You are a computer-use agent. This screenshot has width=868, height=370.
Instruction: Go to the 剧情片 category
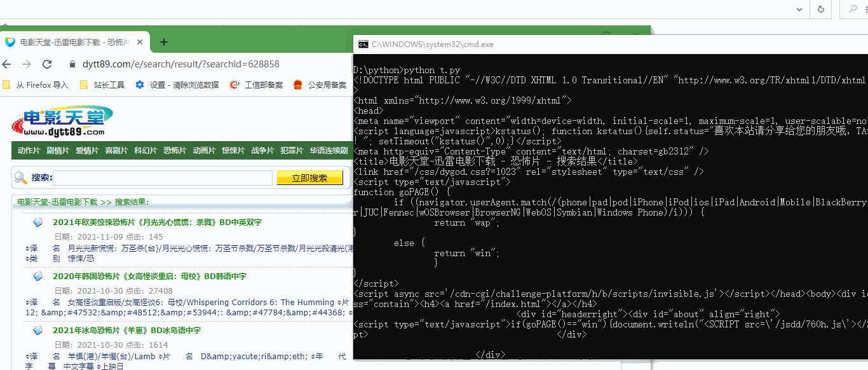click(58, 151)
